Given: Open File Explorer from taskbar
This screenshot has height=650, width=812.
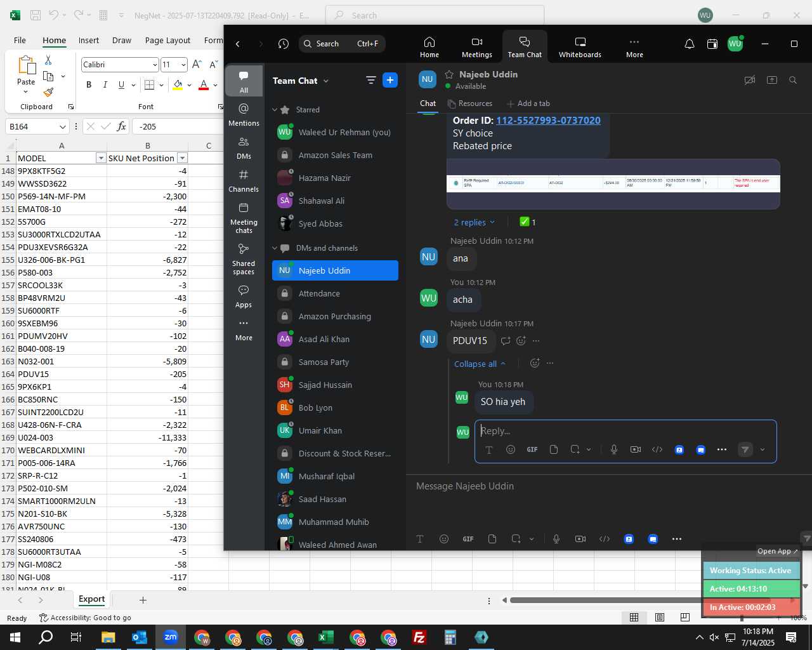Looking at the screenshot, I should 108,637.
